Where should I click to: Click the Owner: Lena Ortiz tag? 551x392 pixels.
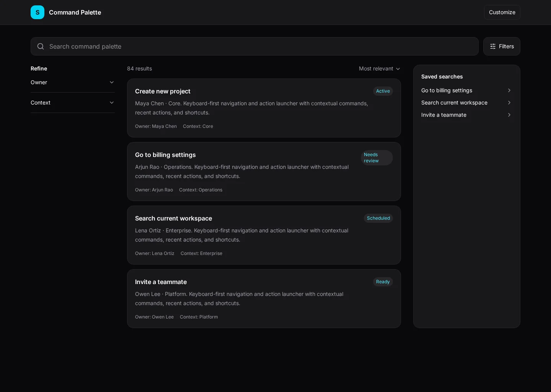click(x=155, y=253)
